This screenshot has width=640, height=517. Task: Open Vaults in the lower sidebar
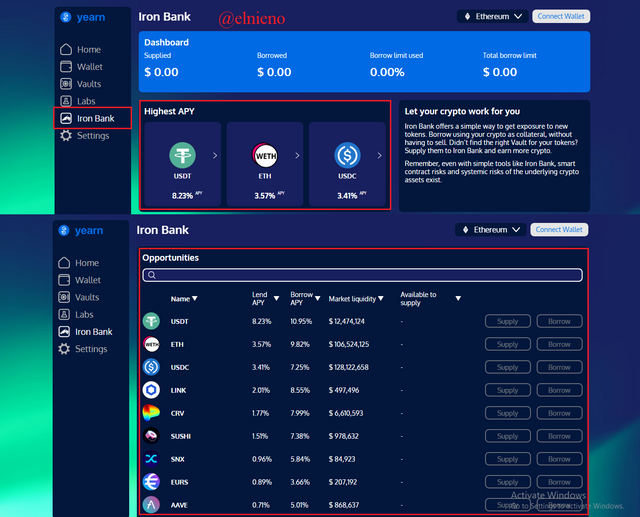[x=79, y=297]
